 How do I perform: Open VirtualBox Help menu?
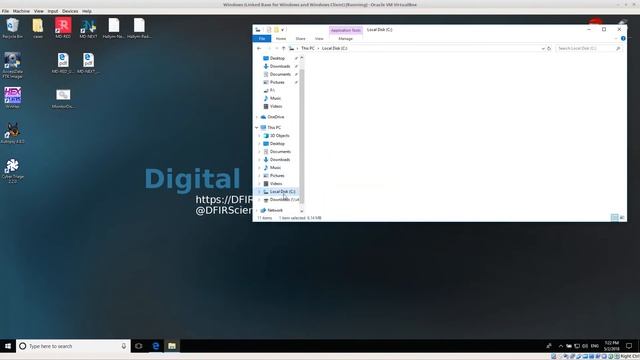(87, 11)
